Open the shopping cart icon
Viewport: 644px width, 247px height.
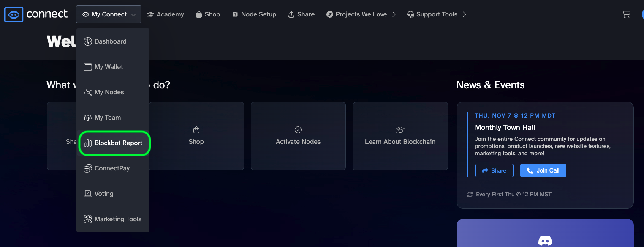pos(626,14)
